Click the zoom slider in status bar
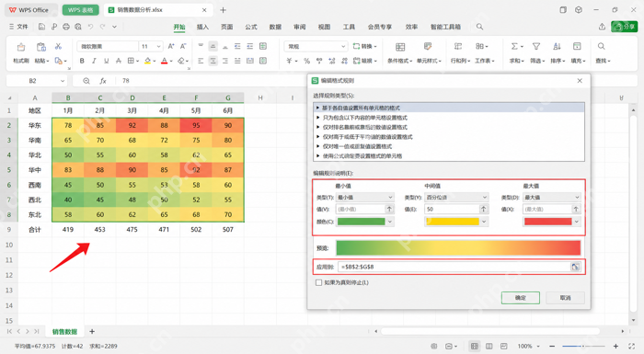Viewport: 644px width, 354px height. coord(583,347)
